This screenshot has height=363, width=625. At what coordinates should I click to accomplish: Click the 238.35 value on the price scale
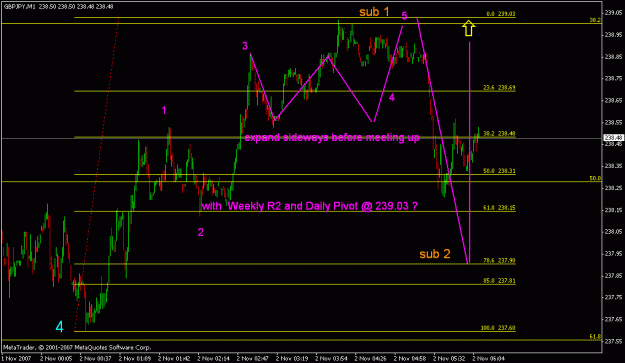(614, 166)
